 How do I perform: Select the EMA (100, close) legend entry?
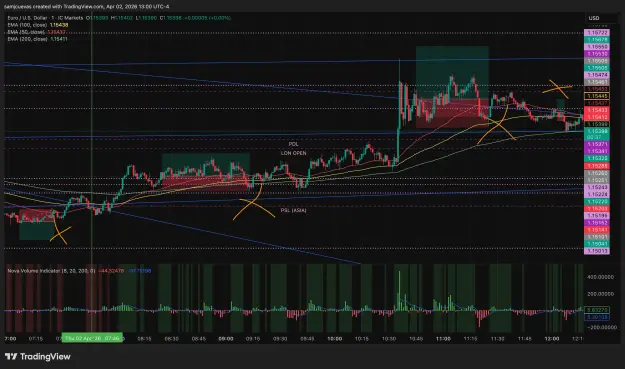coord(37,25)
